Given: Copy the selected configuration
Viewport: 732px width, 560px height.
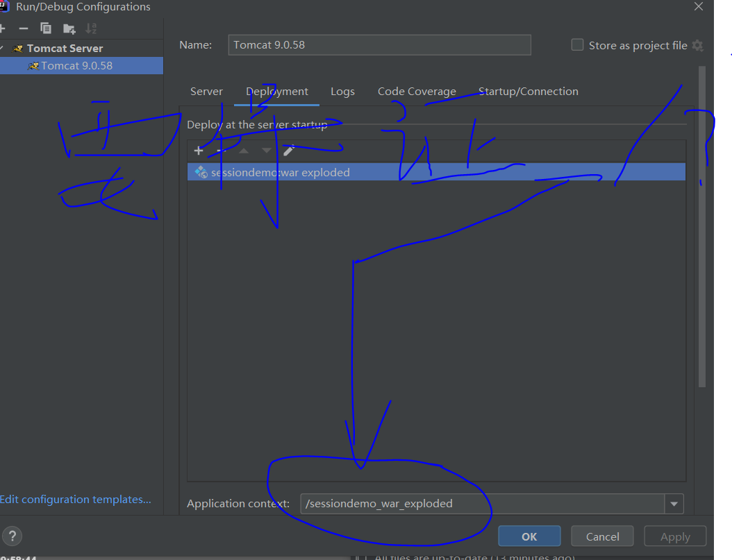Looking at the screenshot, I should click(46, 29).
